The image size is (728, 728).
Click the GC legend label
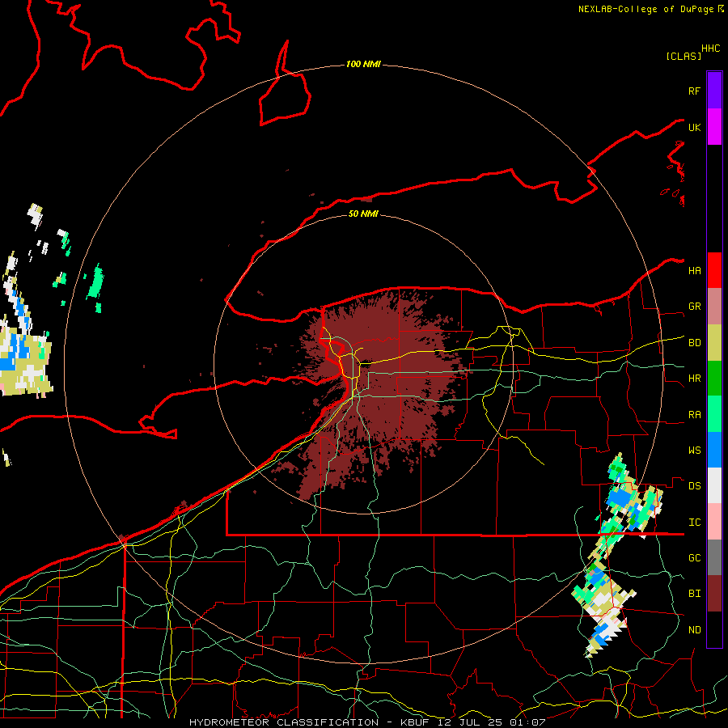(x=694, y=558)
